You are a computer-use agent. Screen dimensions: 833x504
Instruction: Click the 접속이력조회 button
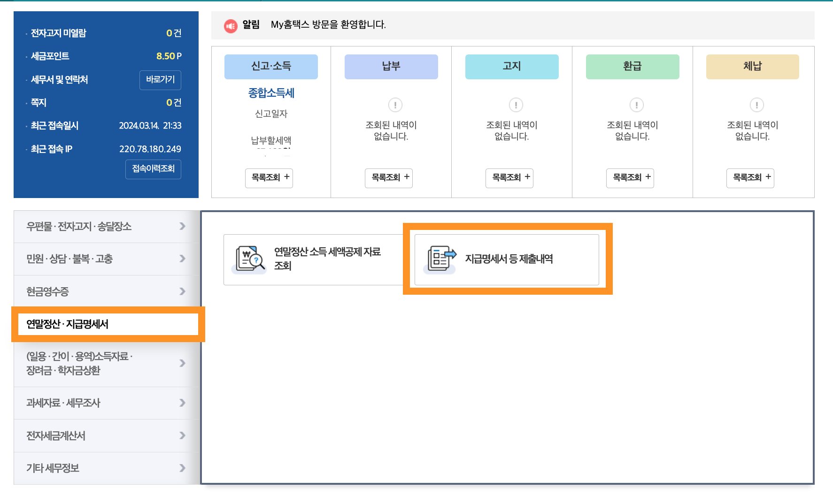(153, 169)
